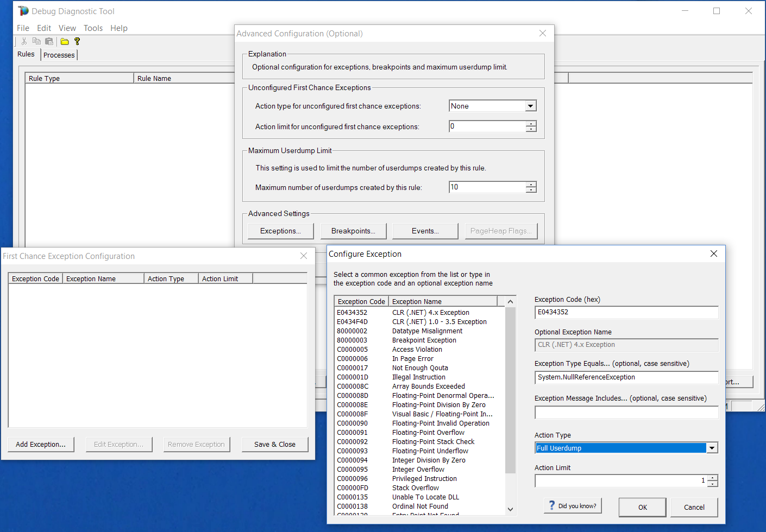Select the Integer Division By Zero row
The image size is (766, 532).
(x=419, y=460)
